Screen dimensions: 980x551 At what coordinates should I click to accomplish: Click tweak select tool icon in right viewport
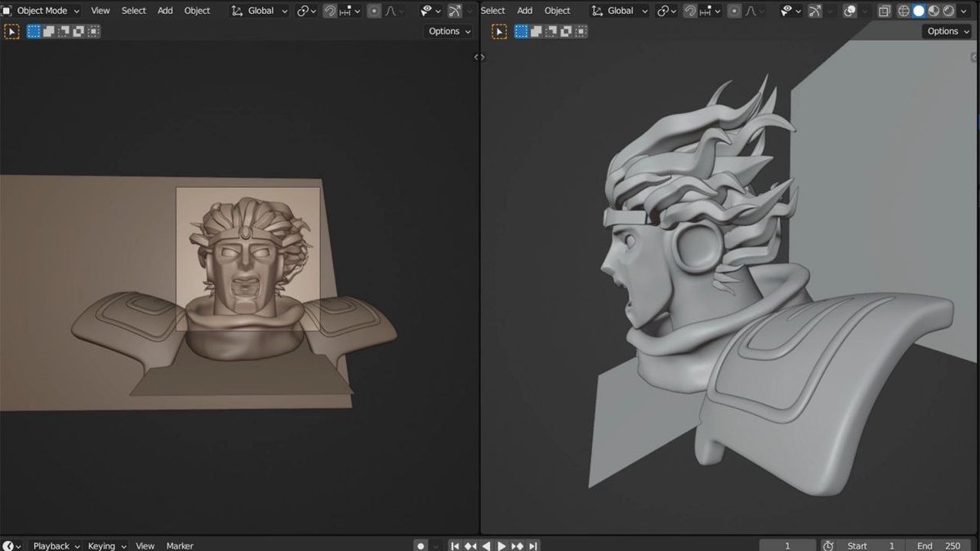pyautogui.click(x=498, y=31)
